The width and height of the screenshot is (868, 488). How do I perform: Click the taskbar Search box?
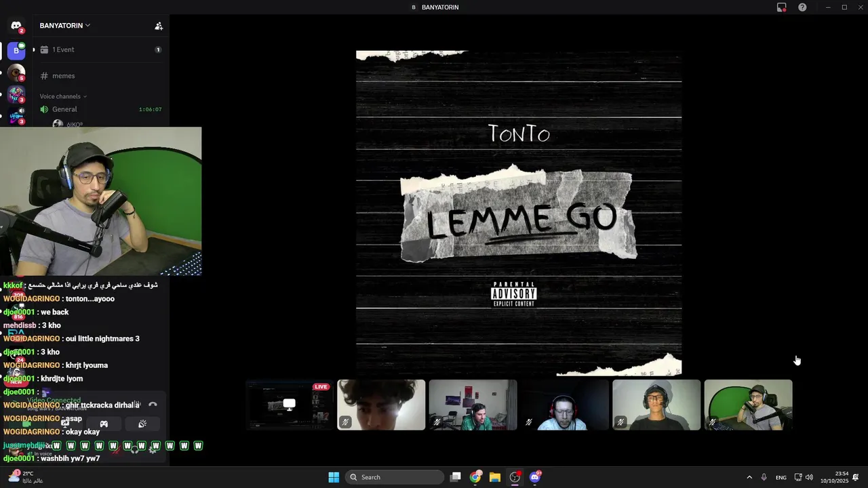[395, 477]
